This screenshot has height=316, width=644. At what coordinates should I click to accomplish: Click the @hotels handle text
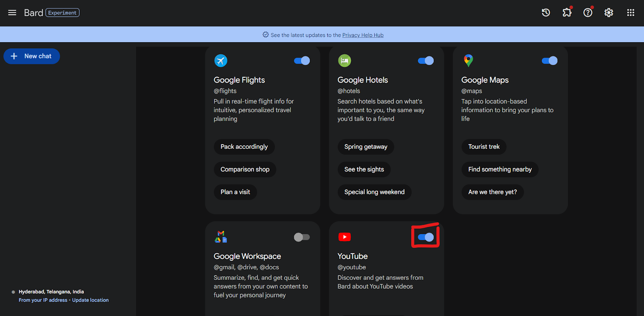pyautogui.click(x=349, y=91)
